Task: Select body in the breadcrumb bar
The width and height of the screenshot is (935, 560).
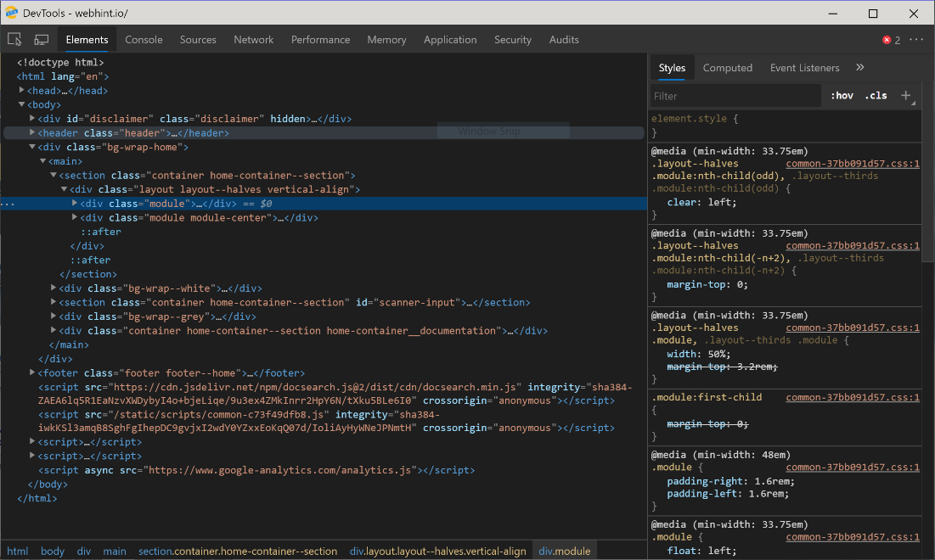Action: click(x=53, y=552)
